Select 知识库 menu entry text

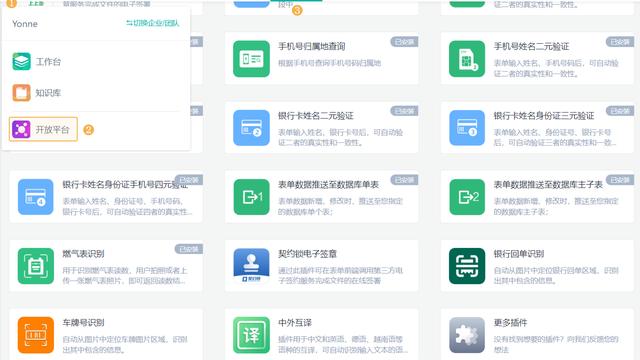tap(48, 93)
